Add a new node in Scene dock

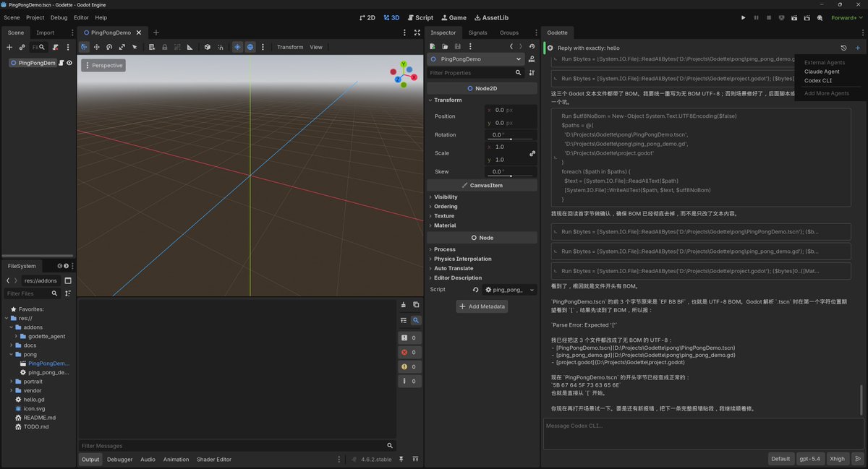point(9,47)
